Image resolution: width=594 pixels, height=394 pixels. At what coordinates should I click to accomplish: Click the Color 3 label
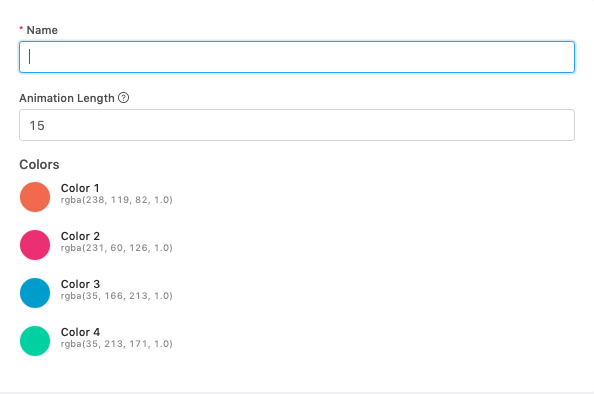click(80, 284)
